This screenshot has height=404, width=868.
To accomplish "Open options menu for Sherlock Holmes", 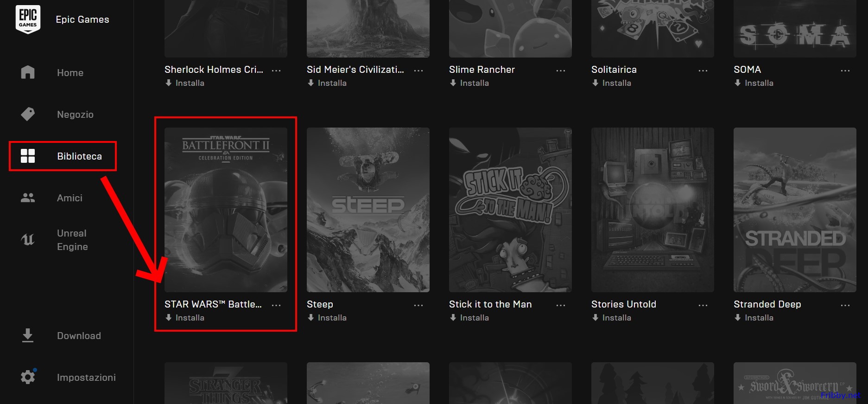I will (276, 71).
